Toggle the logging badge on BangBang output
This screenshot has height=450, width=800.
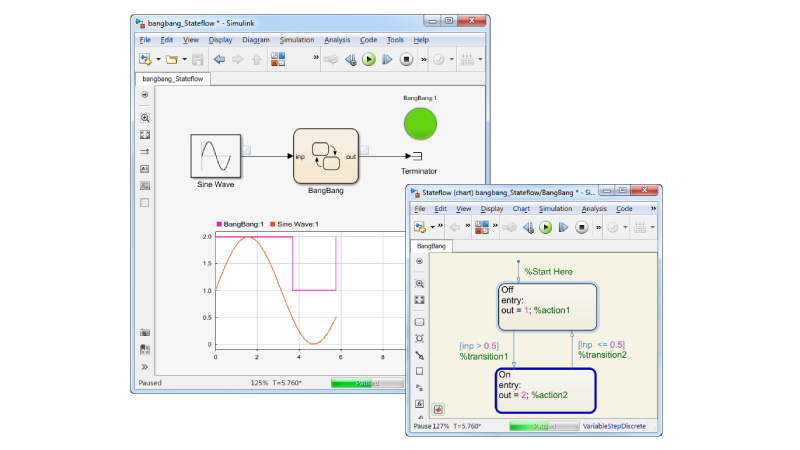coord(368,150)
